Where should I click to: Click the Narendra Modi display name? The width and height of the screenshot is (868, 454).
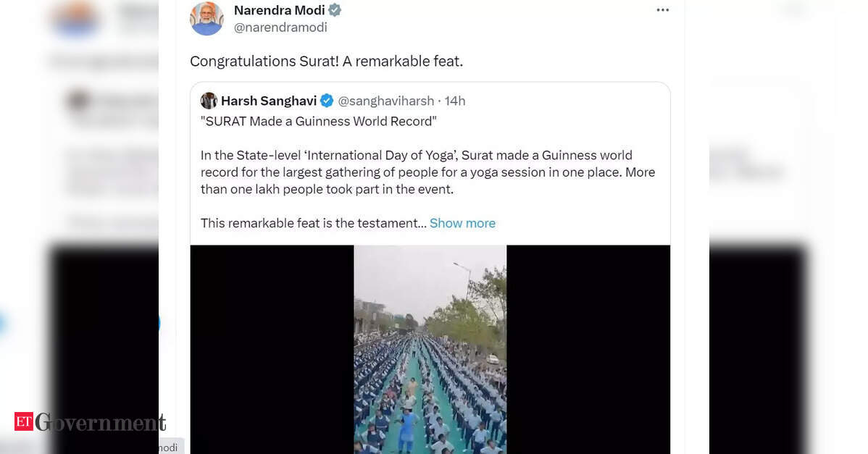click(x=280, y=10)
